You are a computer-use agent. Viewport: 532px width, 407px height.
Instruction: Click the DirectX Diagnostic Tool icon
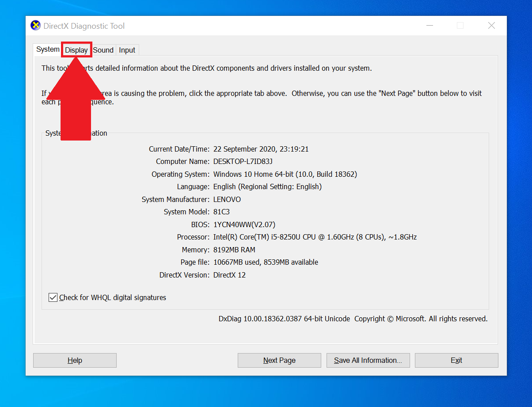coord(35,25)
